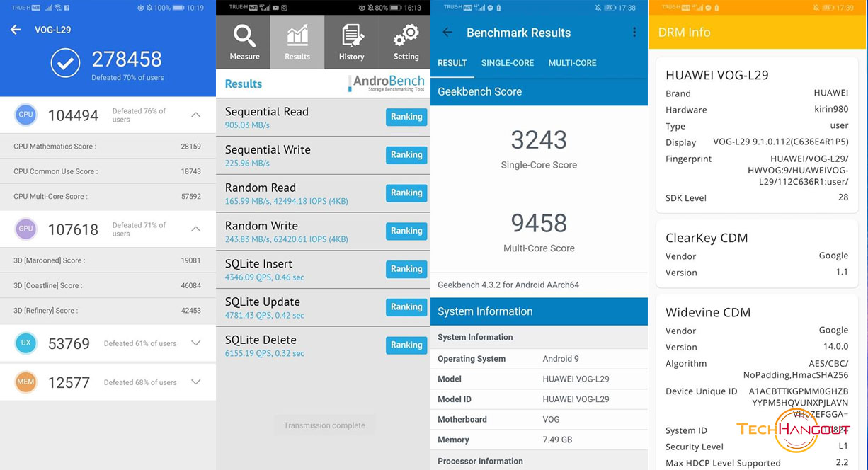Expand the UX score section

196,343
